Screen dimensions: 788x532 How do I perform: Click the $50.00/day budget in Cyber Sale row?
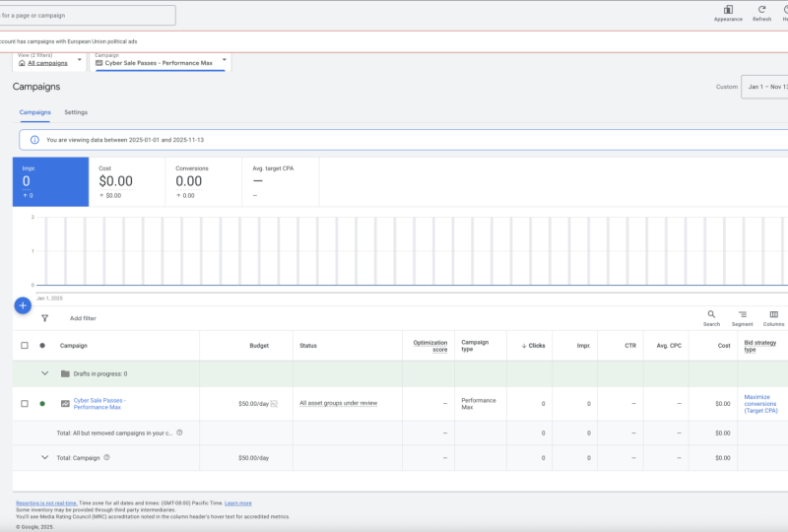[x=253, y=404]
